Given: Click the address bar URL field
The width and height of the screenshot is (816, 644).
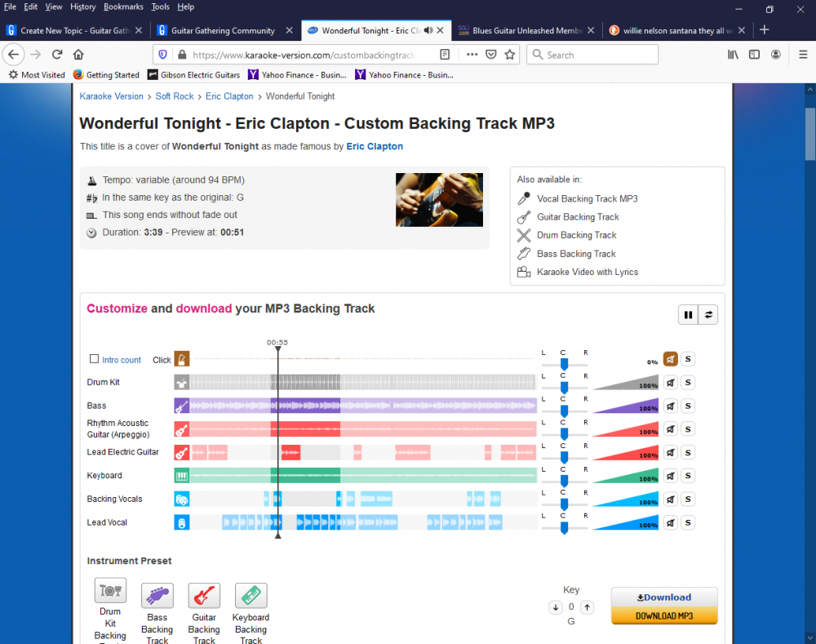Looking at the screenshot, I should 304,55.
